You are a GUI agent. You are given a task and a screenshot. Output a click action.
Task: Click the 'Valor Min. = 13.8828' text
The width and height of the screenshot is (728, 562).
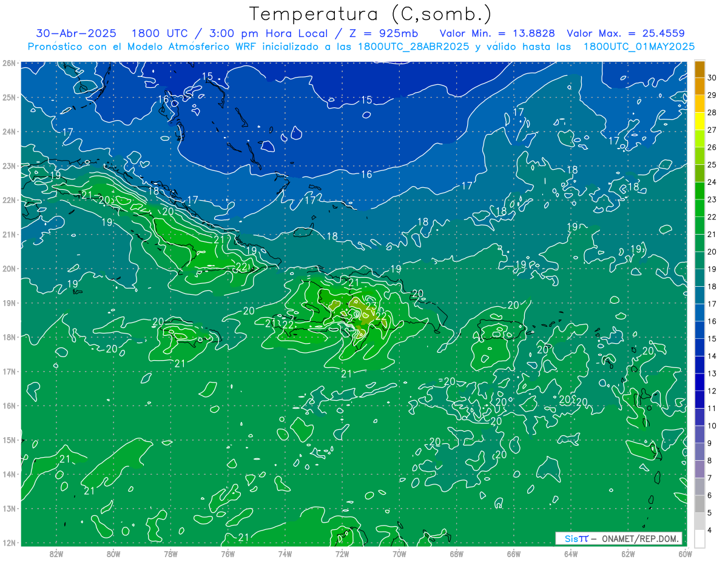coord(497,33)
